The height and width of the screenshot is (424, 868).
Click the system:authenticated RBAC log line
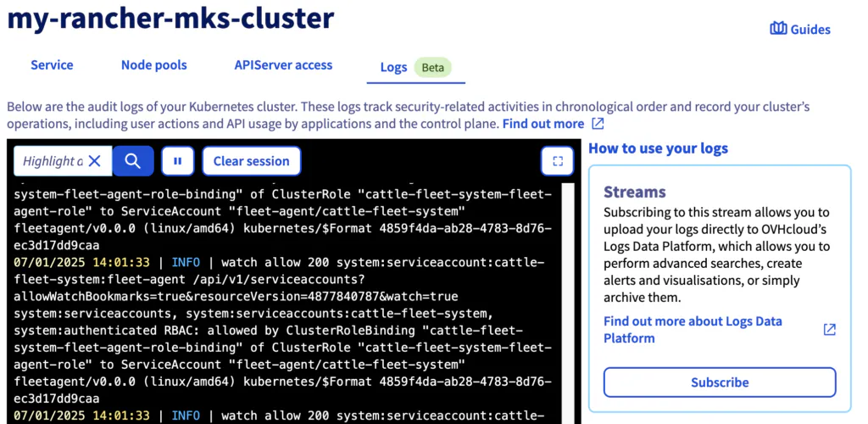(269, 331)
